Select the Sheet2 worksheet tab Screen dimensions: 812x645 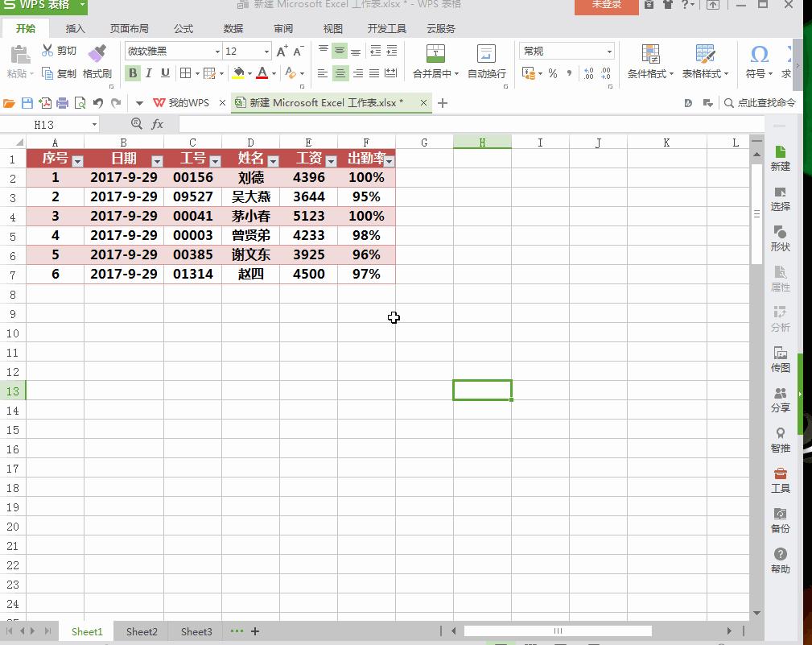click(142, 631)
